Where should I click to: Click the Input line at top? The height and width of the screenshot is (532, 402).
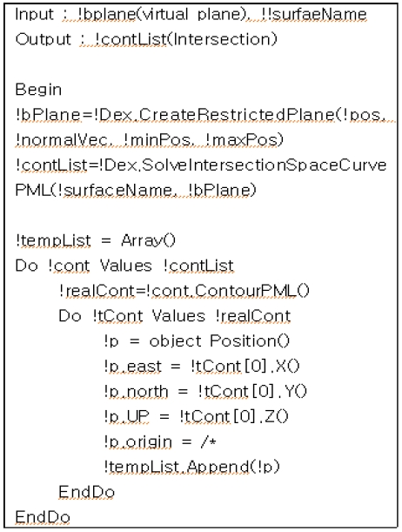191,15
